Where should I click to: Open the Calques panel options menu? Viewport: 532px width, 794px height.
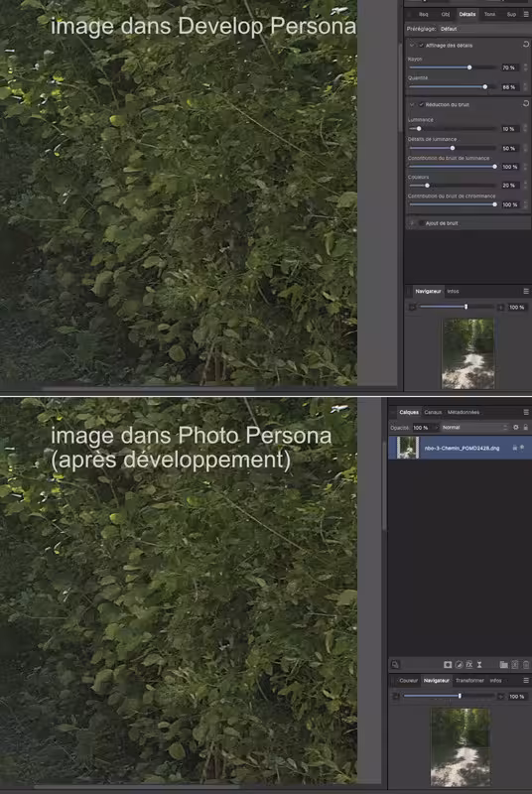[x=526, y=412]
